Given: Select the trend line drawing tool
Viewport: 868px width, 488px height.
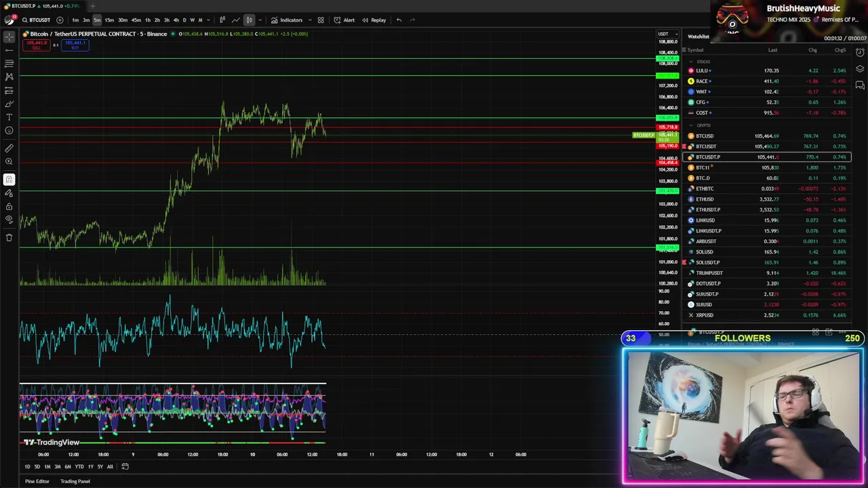Looking at the screenshot, I should point(9,50).
